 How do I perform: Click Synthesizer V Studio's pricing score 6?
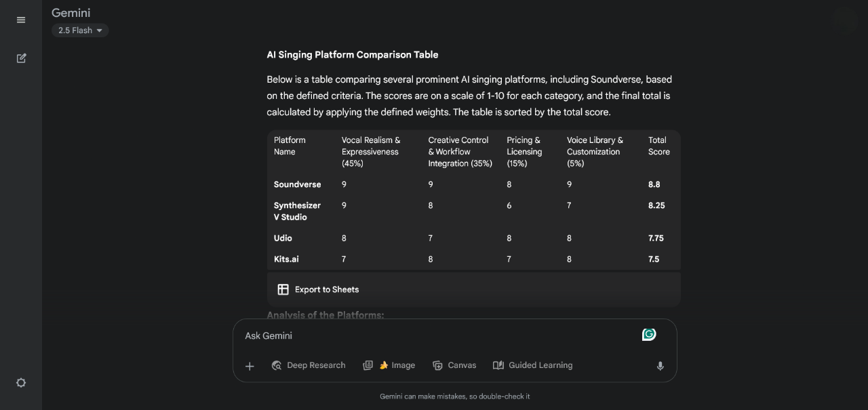(x=509, y=205)
